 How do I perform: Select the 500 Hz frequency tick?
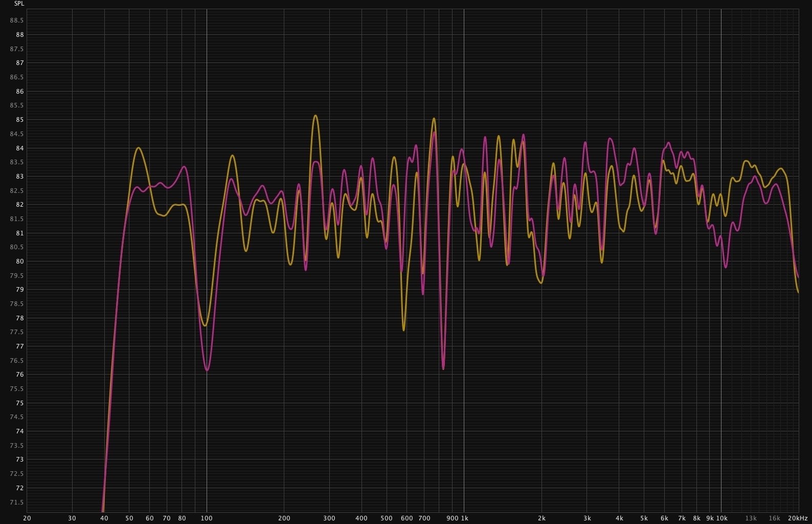387,518
